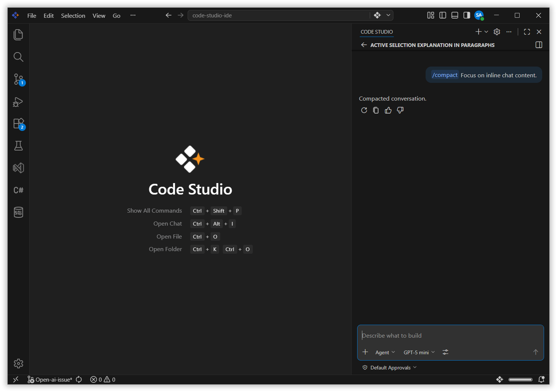Open the Agent mode dropdown
Image resolution: width=557 pixels, height=392 pixels.
[385, 352]
